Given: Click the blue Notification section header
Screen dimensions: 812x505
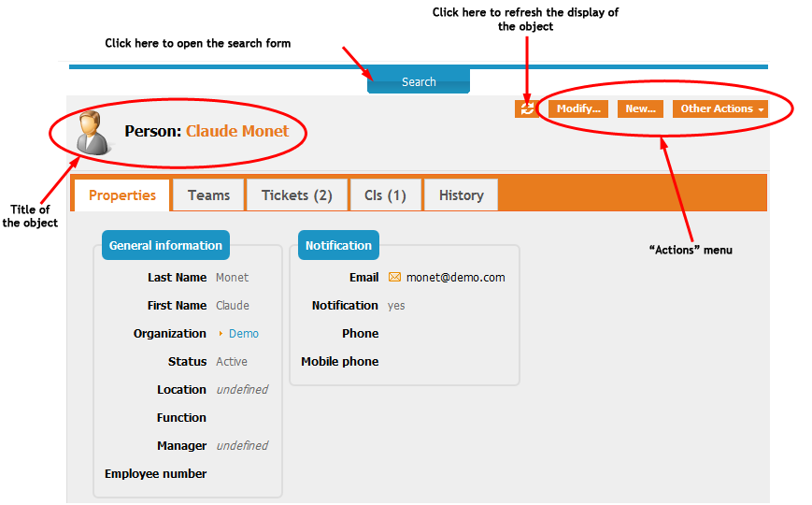Looking at the screenshot, I should pyautogui.click(x=338, y=246).
